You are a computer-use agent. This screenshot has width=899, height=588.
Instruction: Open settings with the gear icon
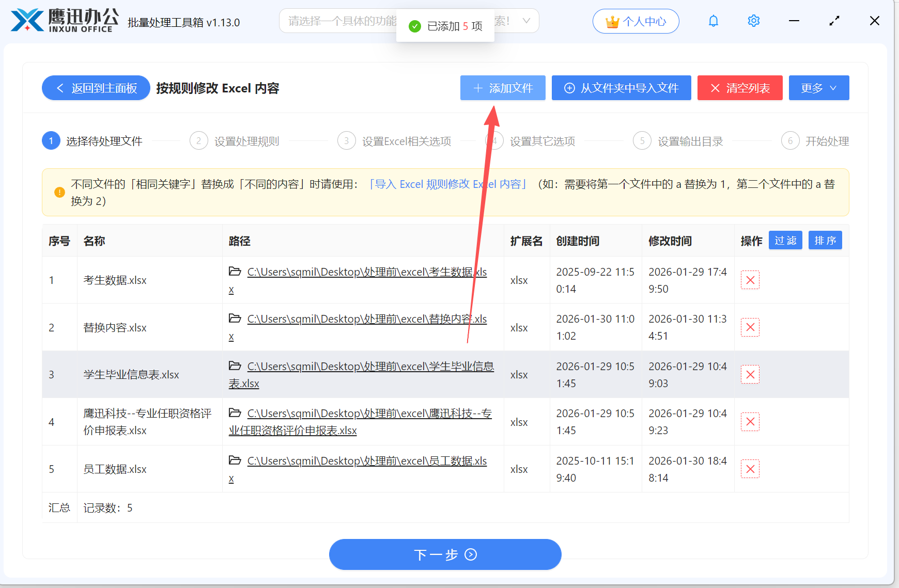pos(754,21)
